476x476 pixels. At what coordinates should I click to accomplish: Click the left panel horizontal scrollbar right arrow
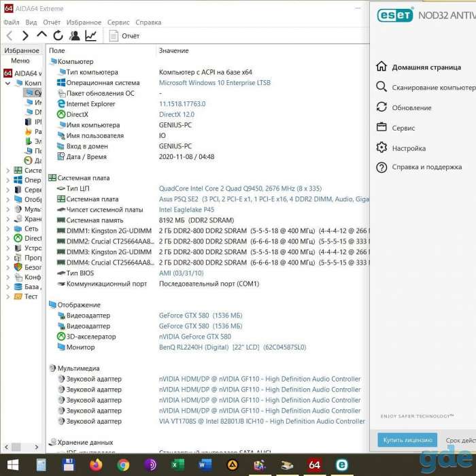pyautogui.click(x=37, y=447)
